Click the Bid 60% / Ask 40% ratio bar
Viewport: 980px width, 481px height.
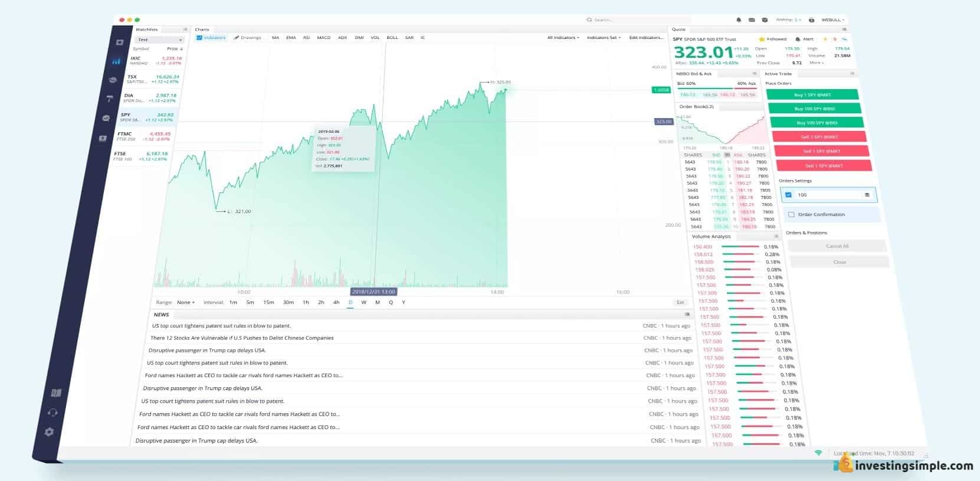point(716,89)
